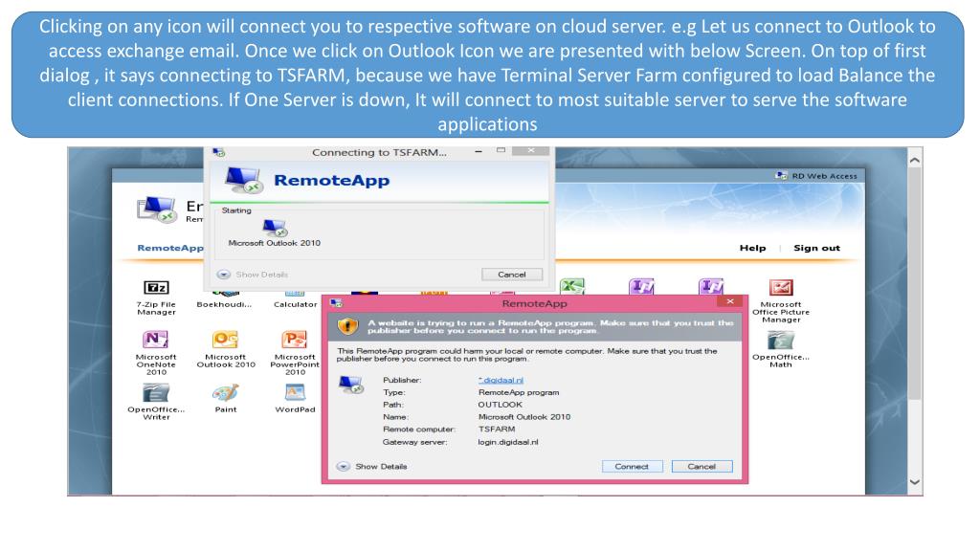Select the RemoteApp tab in web access
This screenshot has height=551, width=980.
coord(170,248)
